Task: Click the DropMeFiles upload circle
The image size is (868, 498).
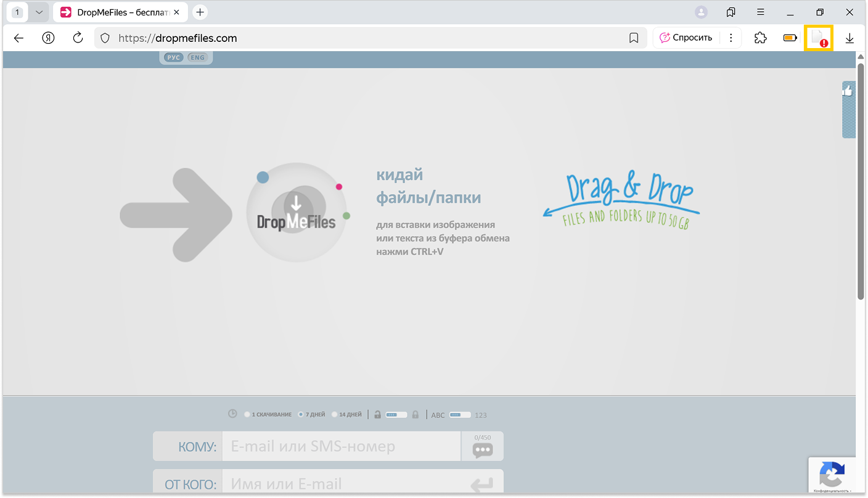Action: [x=297, y=212]
